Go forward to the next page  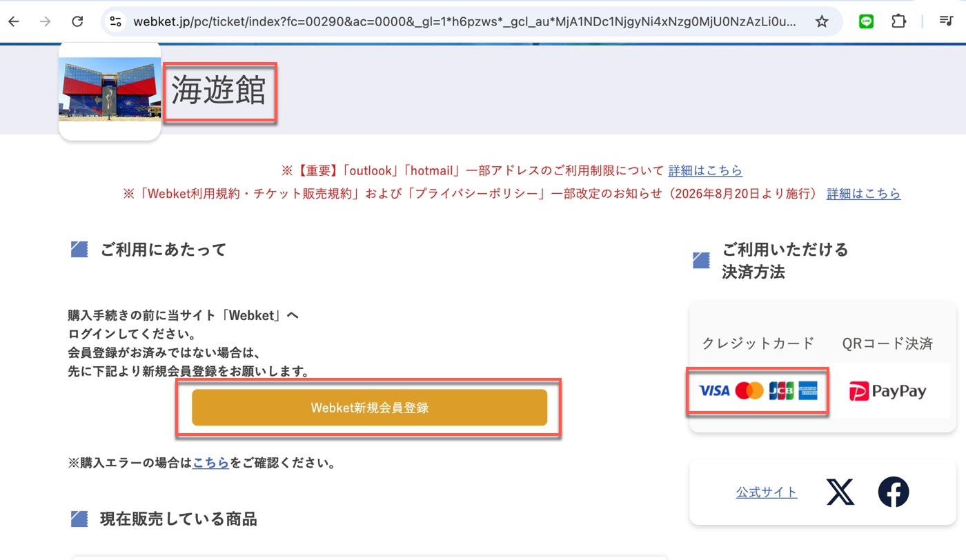coord(46,21)
